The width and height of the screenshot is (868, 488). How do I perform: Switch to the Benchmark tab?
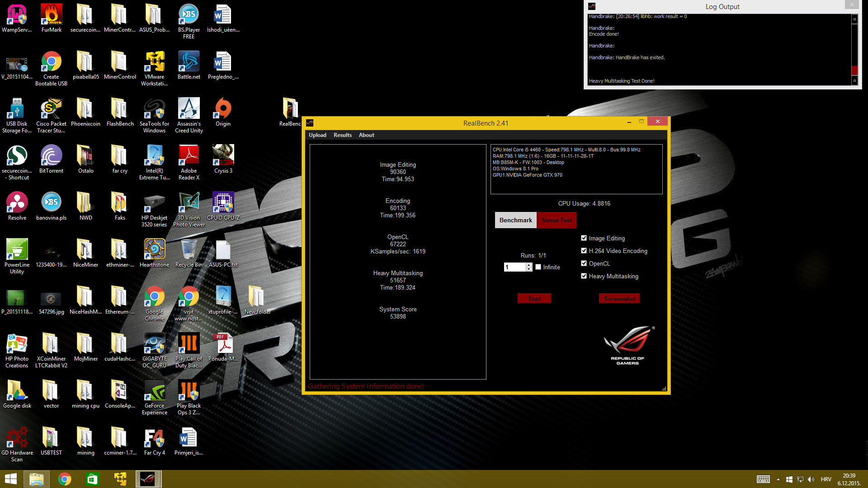(515, 220)
